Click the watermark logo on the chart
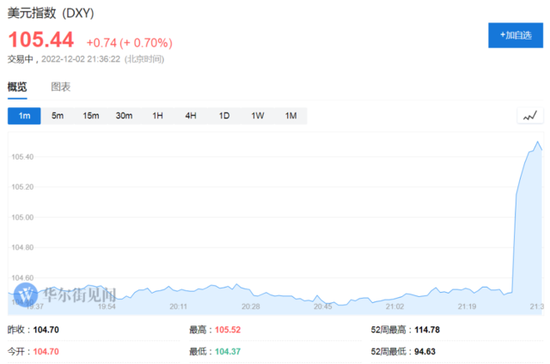The height and width of the screenshot is (364, 550). click(25, 295)
